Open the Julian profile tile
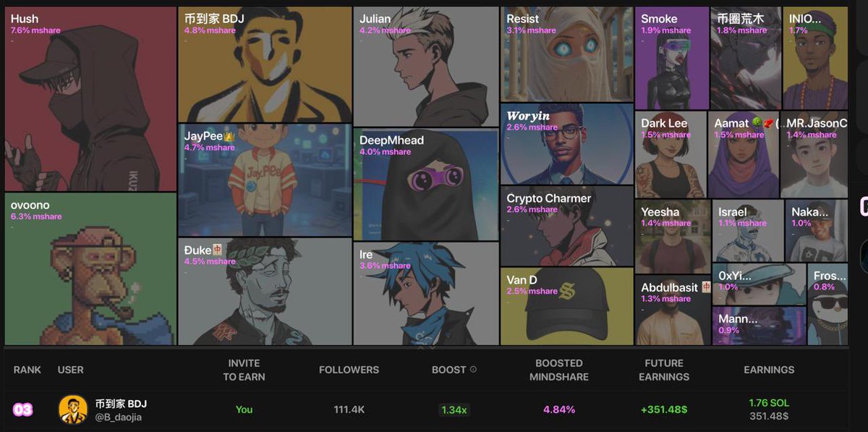Viewport: 868px width, 432px height. pos(426,67)
